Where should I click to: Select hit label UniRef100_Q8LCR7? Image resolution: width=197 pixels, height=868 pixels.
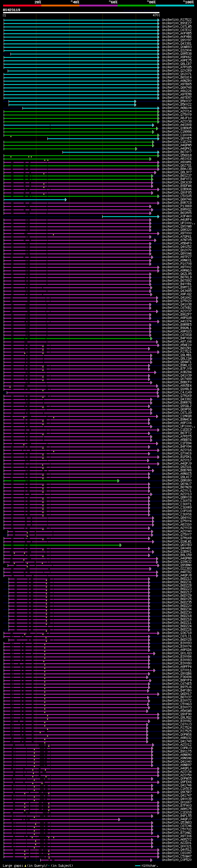pyautogui.click(x=177, y=64)
